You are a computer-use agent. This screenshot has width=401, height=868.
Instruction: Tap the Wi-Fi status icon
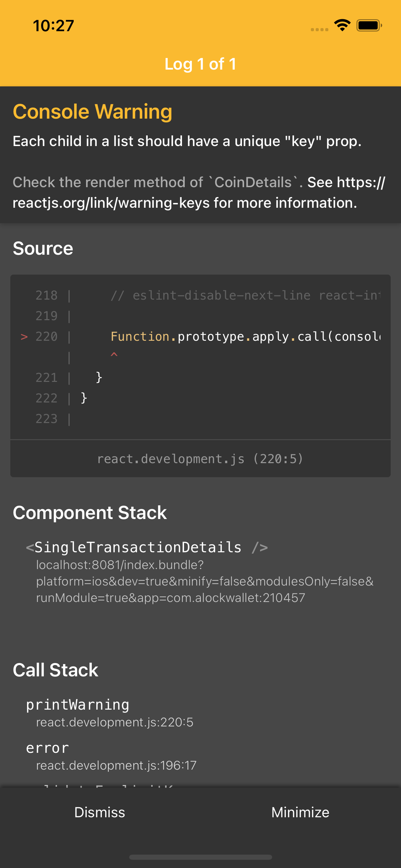click(x=342, y=25)
